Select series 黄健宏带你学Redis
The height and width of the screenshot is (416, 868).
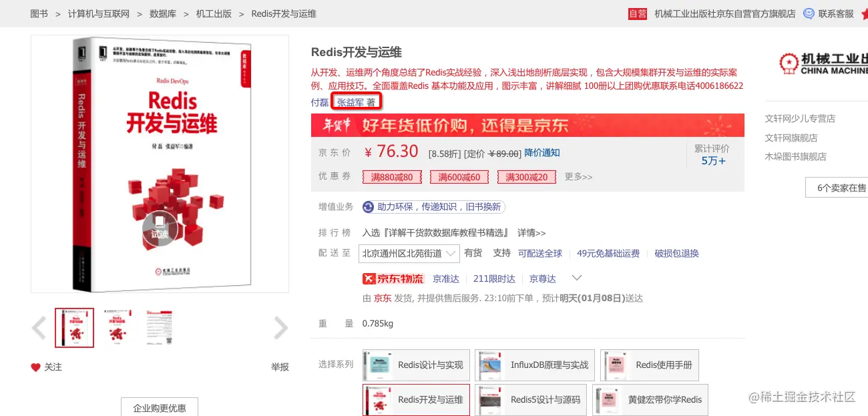tap(650, 400)
